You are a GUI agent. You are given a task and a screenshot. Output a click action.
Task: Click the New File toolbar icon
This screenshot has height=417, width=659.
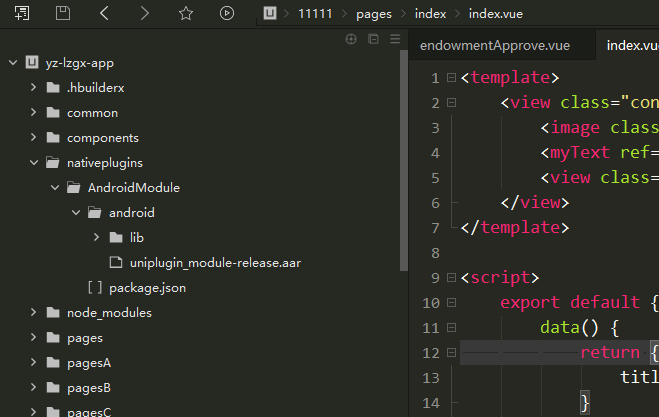22,13
